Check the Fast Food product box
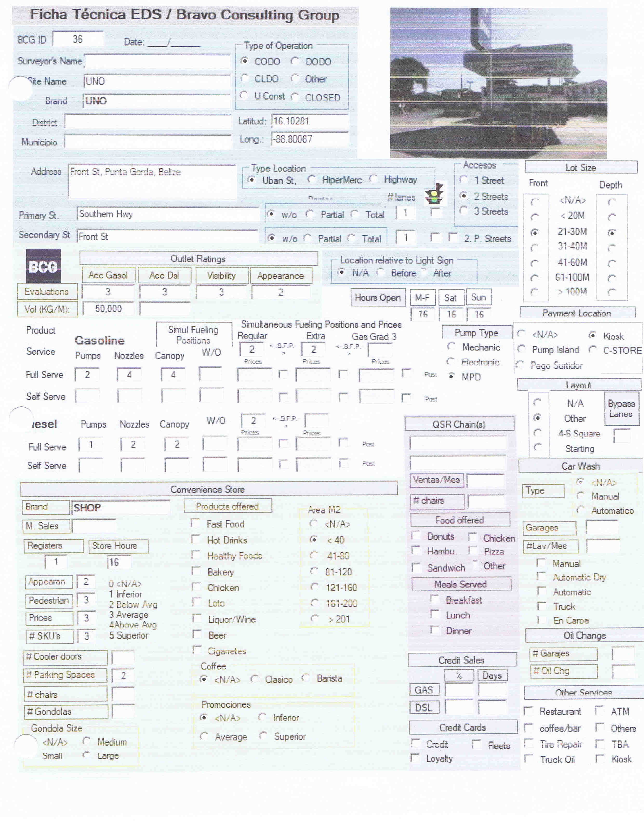The image size is (644, 839). click(196, 523)
